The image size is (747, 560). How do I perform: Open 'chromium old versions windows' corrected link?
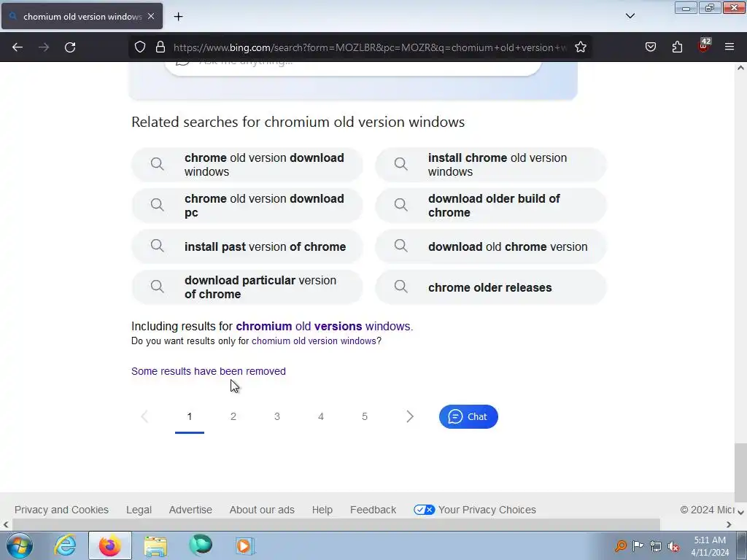(323, 326)
